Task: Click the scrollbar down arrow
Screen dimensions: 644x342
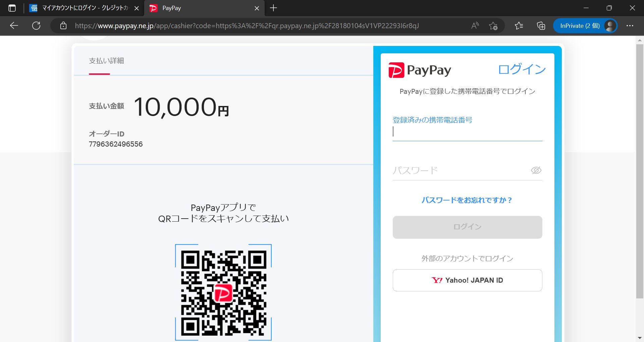Action: pyautogui.click(x=640, y=338)
